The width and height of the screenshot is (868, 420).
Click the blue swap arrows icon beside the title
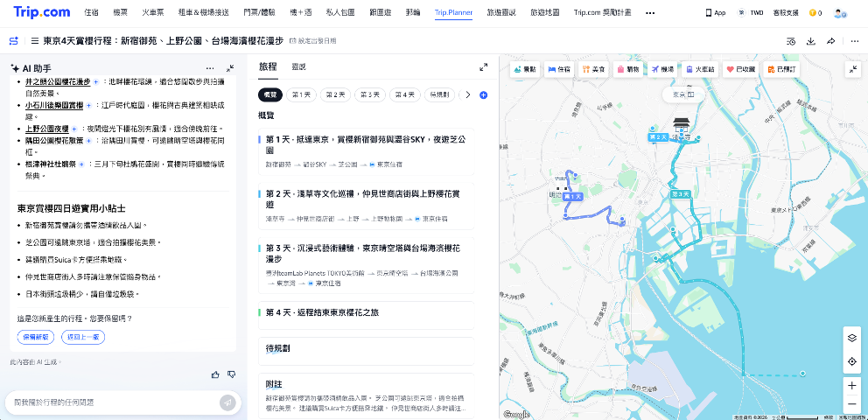tap(14, 41)
